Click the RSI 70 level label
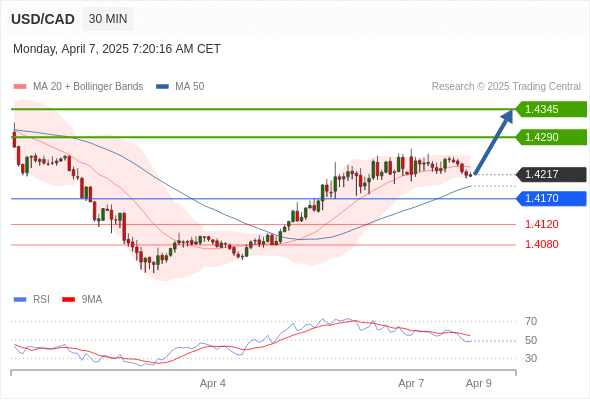 click(531, 321)
